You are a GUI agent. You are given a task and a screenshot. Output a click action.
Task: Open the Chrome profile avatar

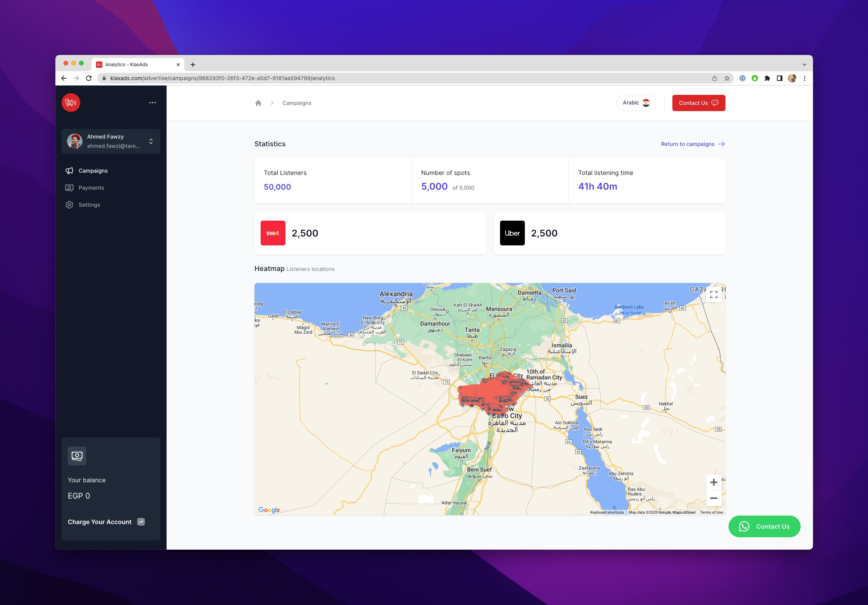coord(792,78)
